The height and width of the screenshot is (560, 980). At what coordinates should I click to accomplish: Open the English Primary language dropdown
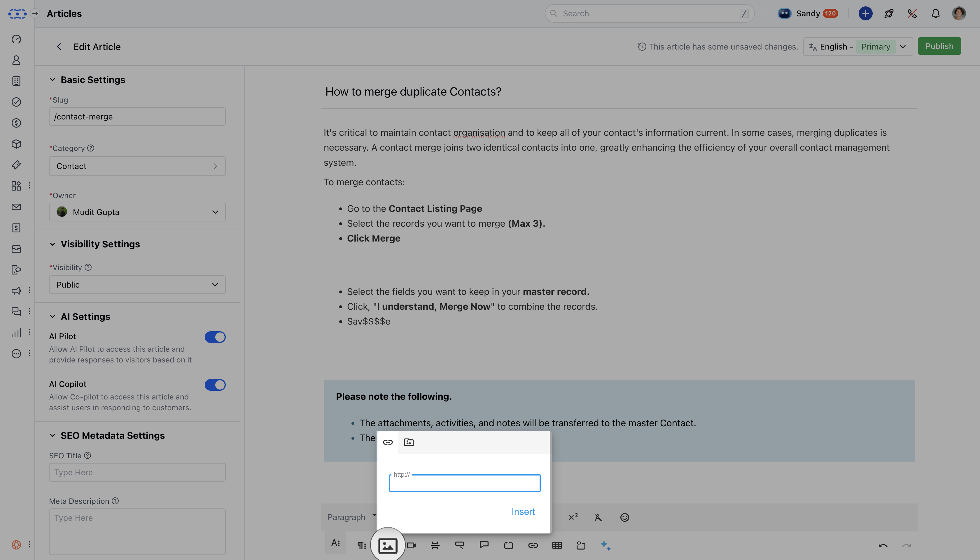pyautogui.click(x=857, y=47)
